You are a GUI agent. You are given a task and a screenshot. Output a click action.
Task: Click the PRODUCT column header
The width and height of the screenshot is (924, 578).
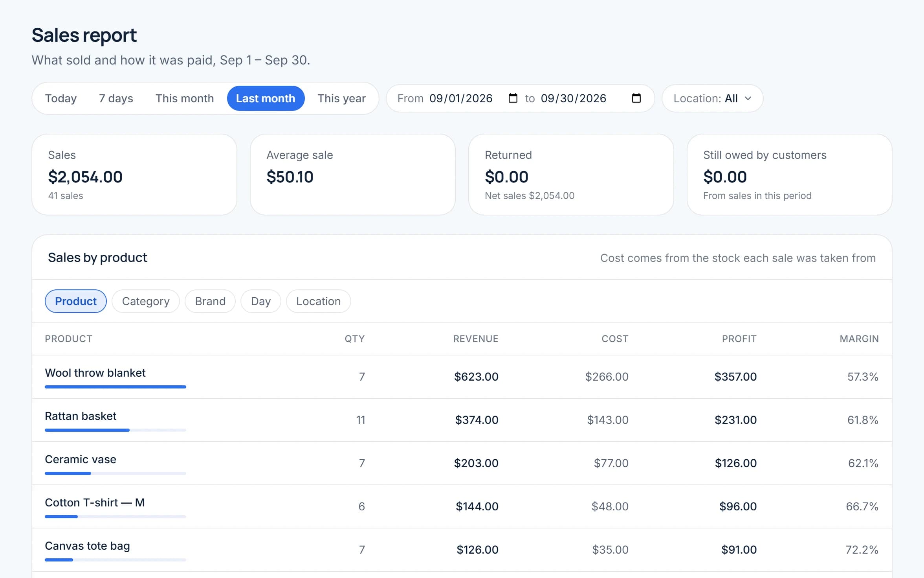[69, 339]
